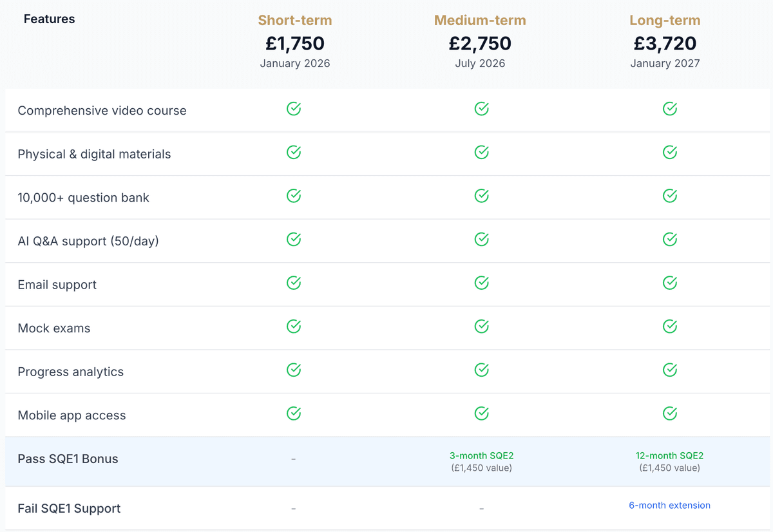773x532 pixels.
Task: Click Long-term checkmark for 10,000+ question bank
Action: pyautogui.click(x=670, y=196)
